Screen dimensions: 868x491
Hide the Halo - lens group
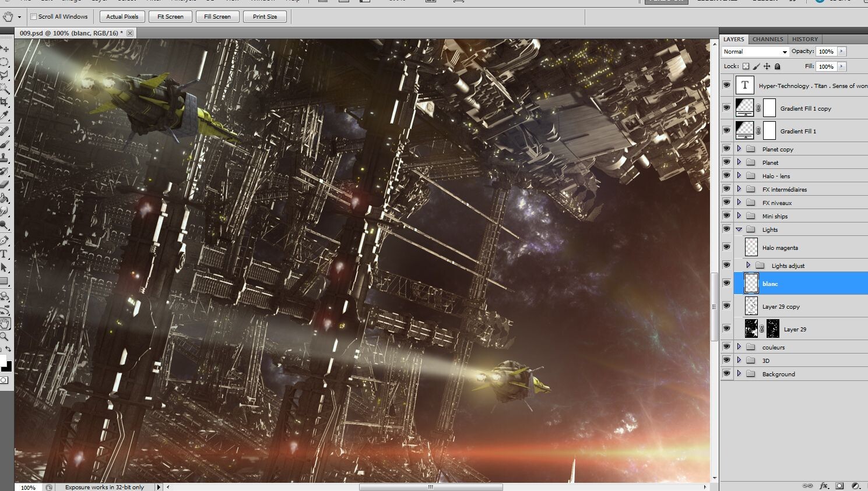click(726, 175)
